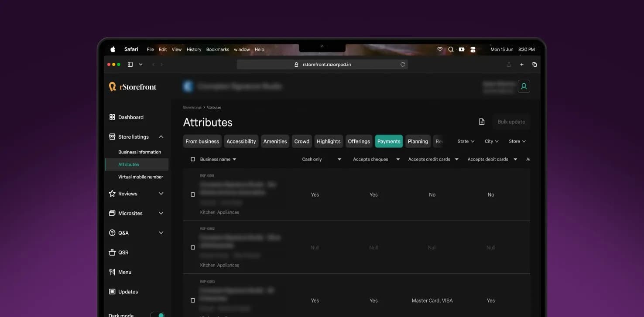The image size is (644, 317).
Task: Switch to the Accessibility tab
Action: pos(241,141)
